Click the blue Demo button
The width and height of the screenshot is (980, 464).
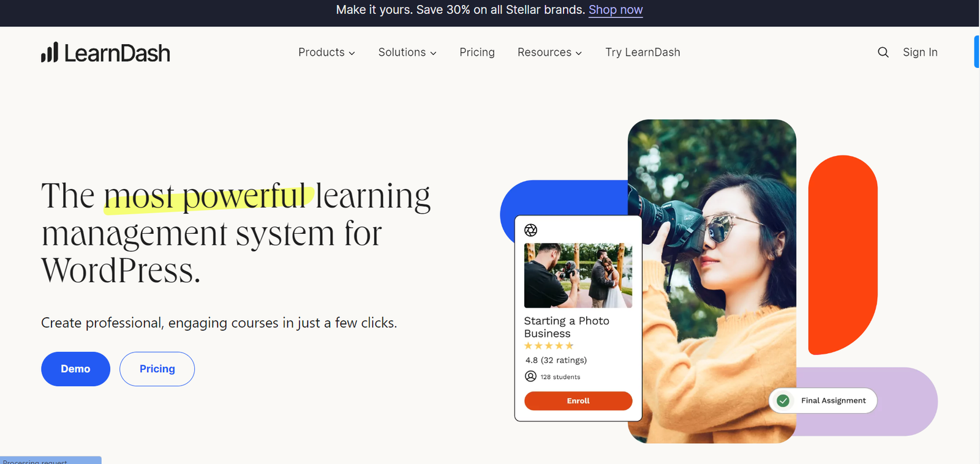pyautogui.click(x=75, y=369)
